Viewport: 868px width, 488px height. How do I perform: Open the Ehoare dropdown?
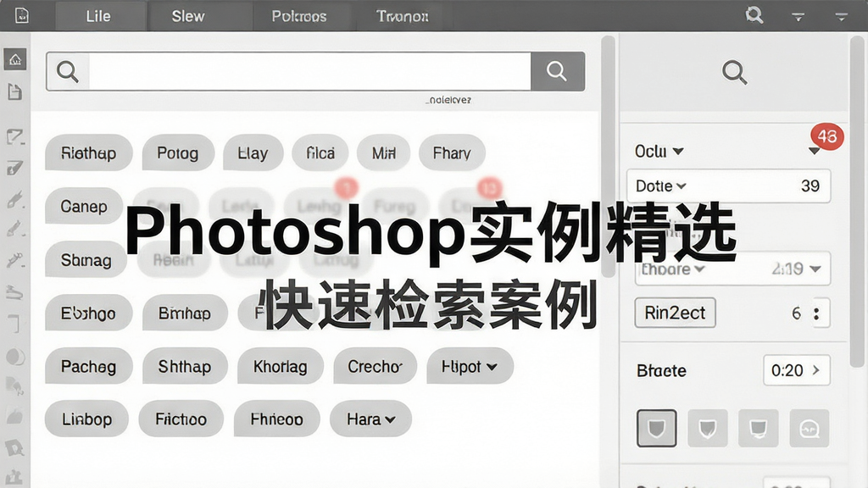[672, 269]
